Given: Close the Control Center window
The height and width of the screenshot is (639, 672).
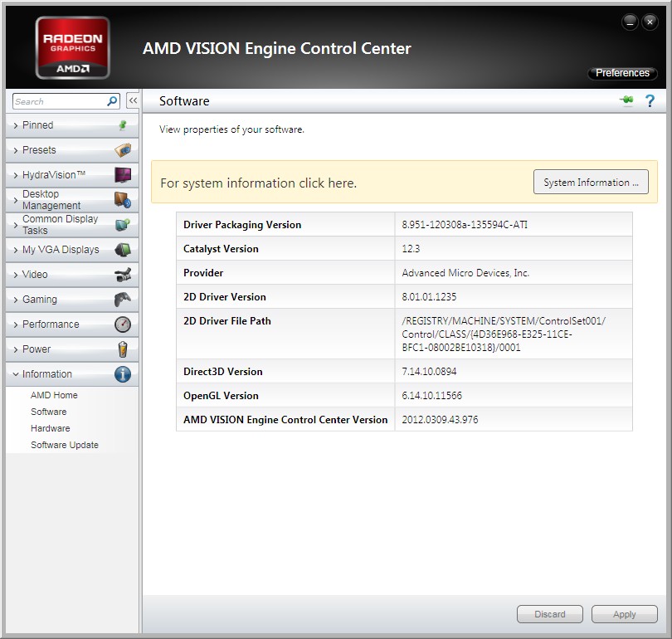Looking at the screenshot, I should [650, 22].
